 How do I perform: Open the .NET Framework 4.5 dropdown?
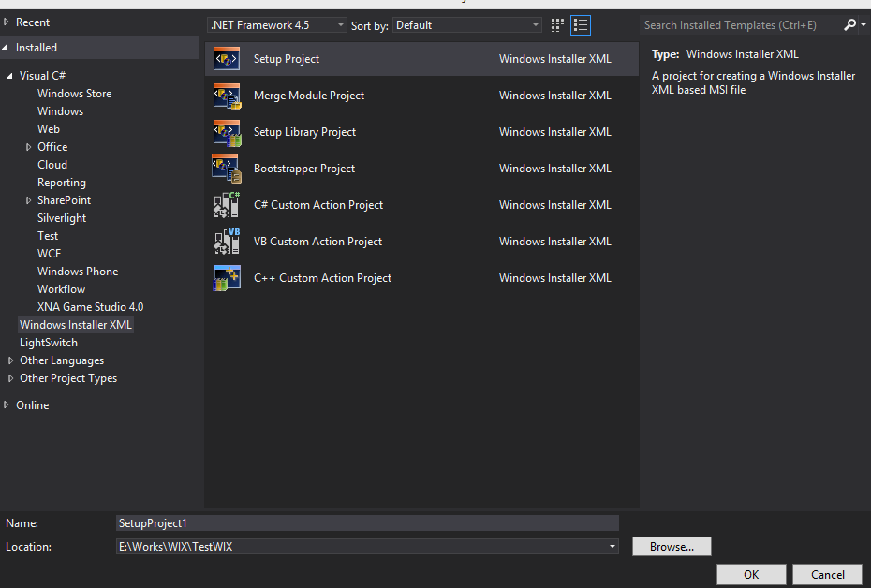coord(276,25)
